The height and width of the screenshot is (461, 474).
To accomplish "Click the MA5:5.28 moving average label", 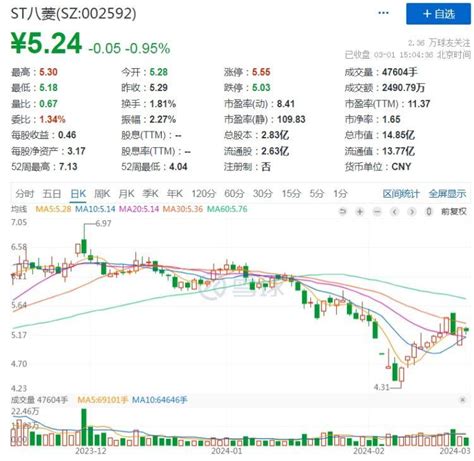I will 53,209.
